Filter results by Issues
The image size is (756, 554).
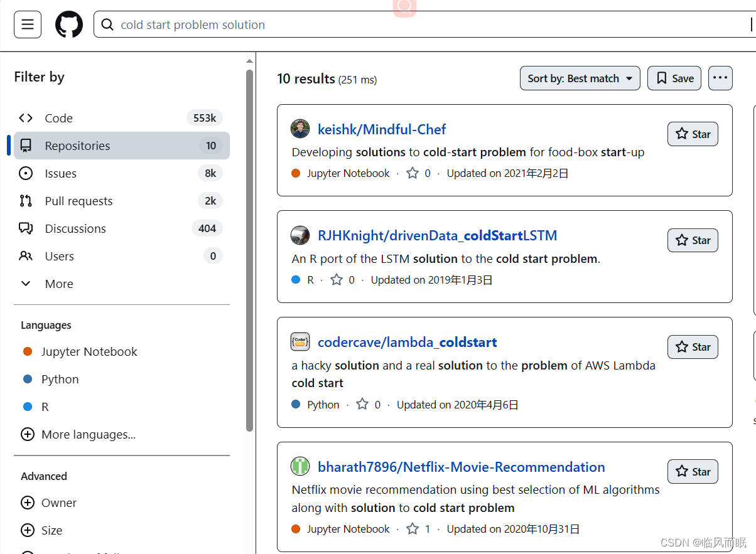click(122, 173)
